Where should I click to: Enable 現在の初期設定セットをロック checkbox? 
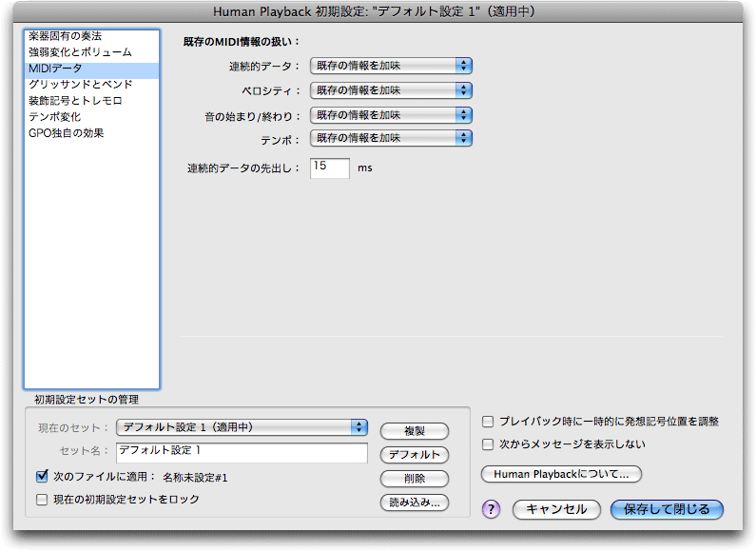tap(42, 500)
